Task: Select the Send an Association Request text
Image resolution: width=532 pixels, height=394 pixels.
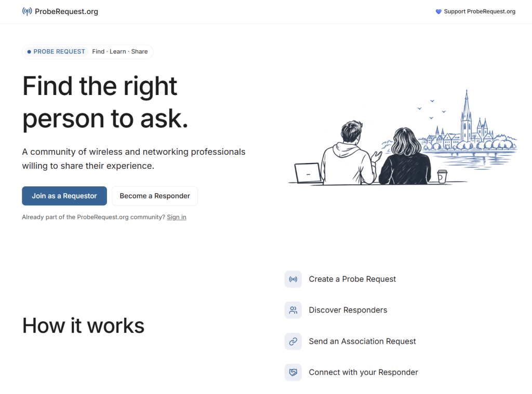Action: pos(362,341)
